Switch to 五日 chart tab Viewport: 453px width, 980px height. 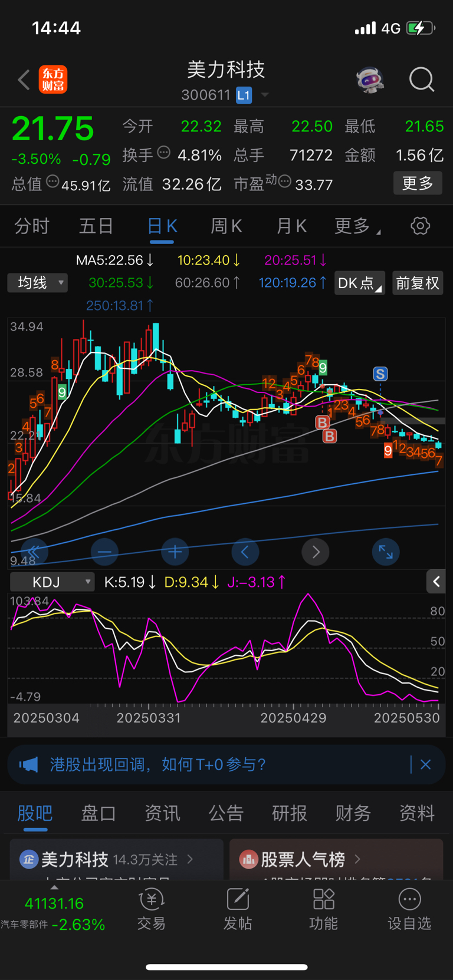(x=96, y=226)
